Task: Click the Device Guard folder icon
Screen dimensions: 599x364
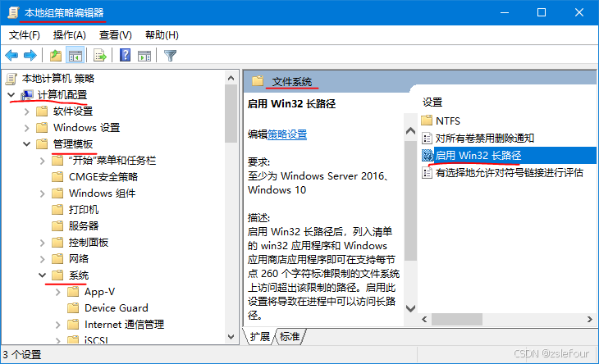Action: [73, 308]
